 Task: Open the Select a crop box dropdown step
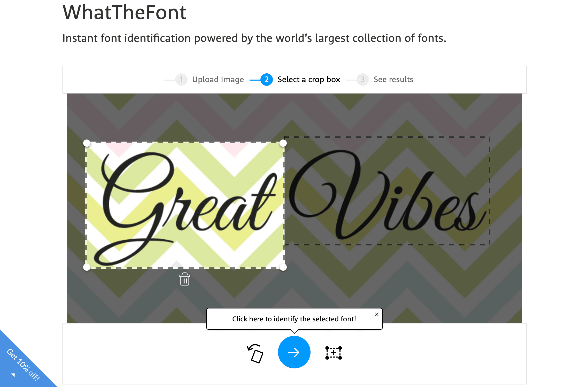302,79
